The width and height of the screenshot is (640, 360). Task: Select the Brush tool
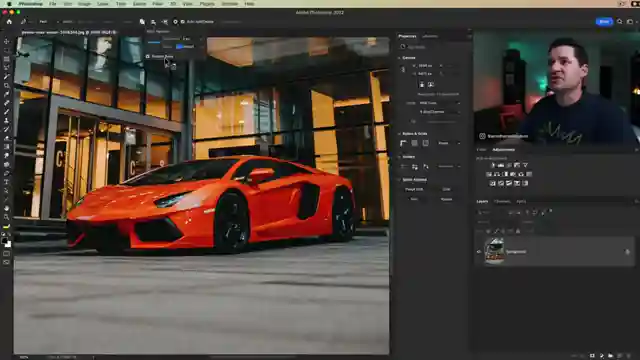[x=7, y=112]
